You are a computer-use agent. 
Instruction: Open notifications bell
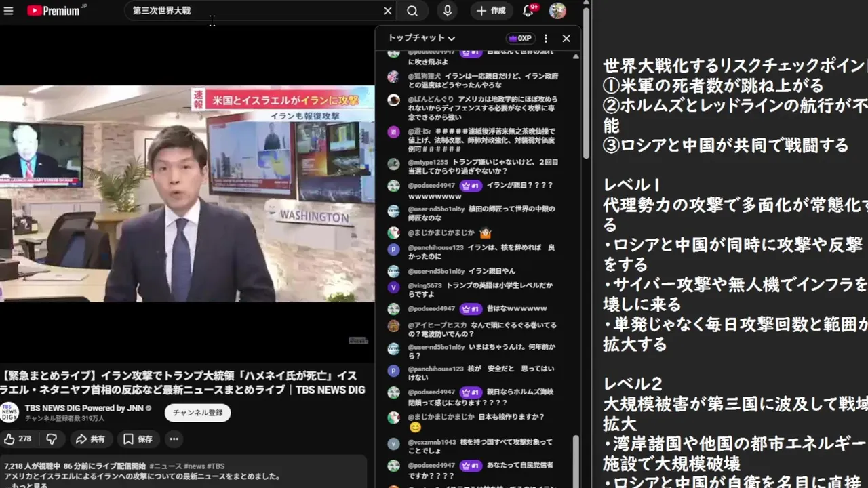coord(529,11)
